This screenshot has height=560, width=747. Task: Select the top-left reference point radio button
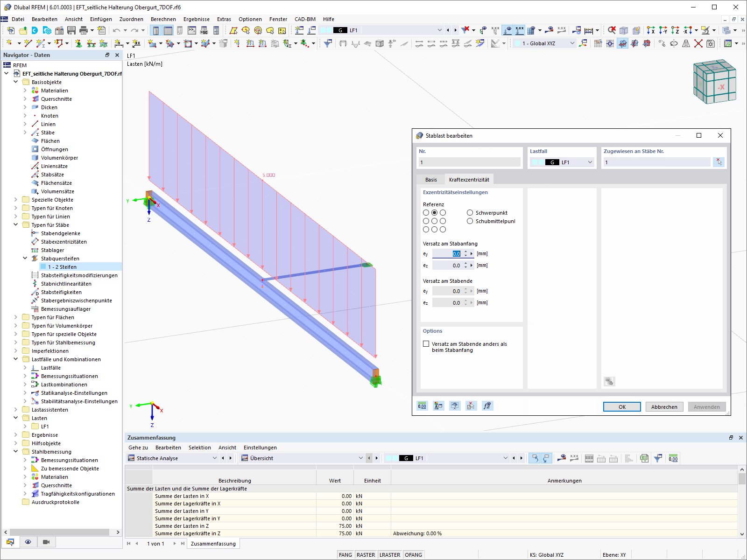(x=426, y=213)
